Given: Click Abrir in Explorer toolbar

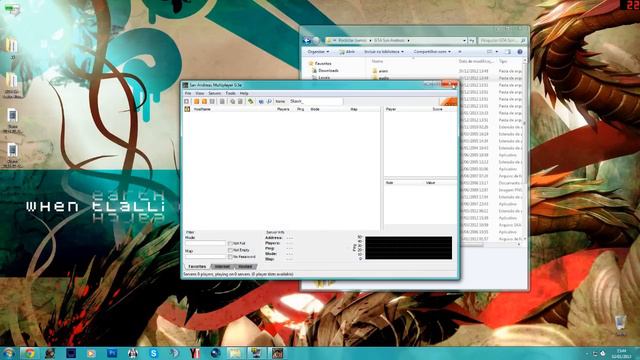Looking at the screenshot, I should point(347,52).
